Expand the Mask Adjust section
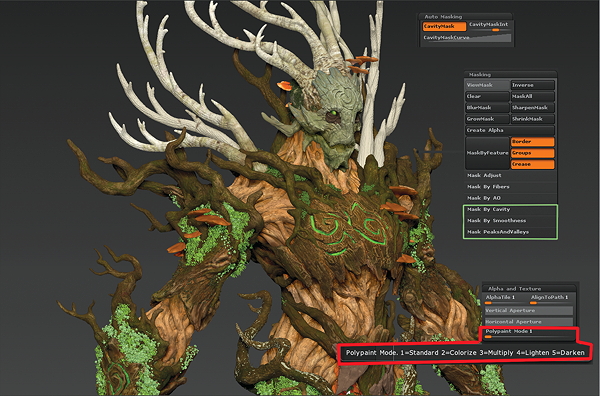Screen dimensions: 600x396 point(510,176)
